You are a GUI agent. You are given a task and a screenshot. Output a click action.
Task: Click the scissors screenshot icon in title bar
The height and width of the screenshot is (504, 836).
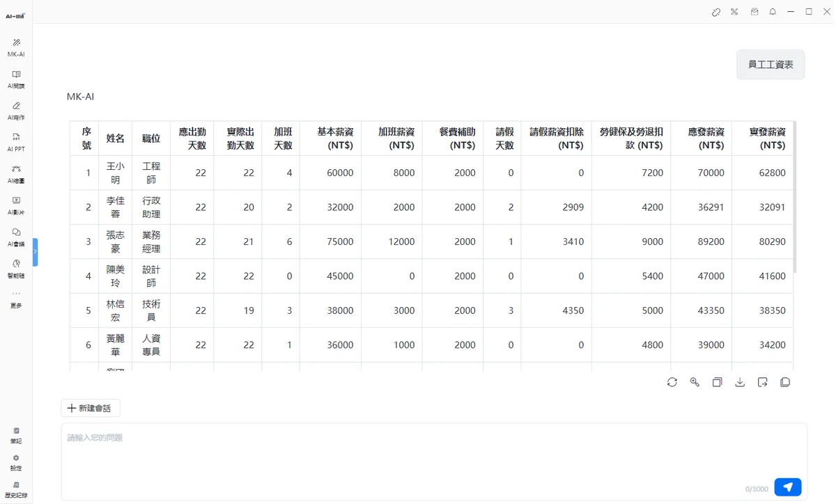[x=734, y=12]
